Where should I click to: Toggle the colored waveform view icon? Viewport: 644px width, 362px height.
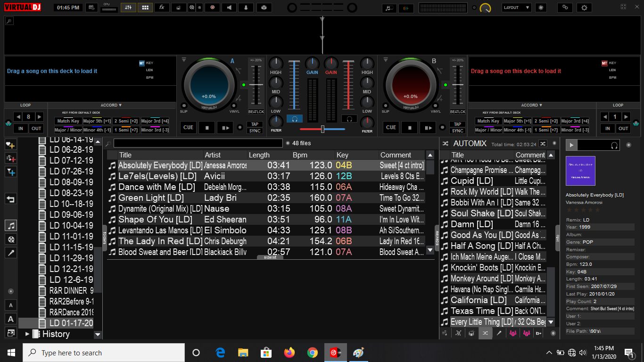point(406,8)
